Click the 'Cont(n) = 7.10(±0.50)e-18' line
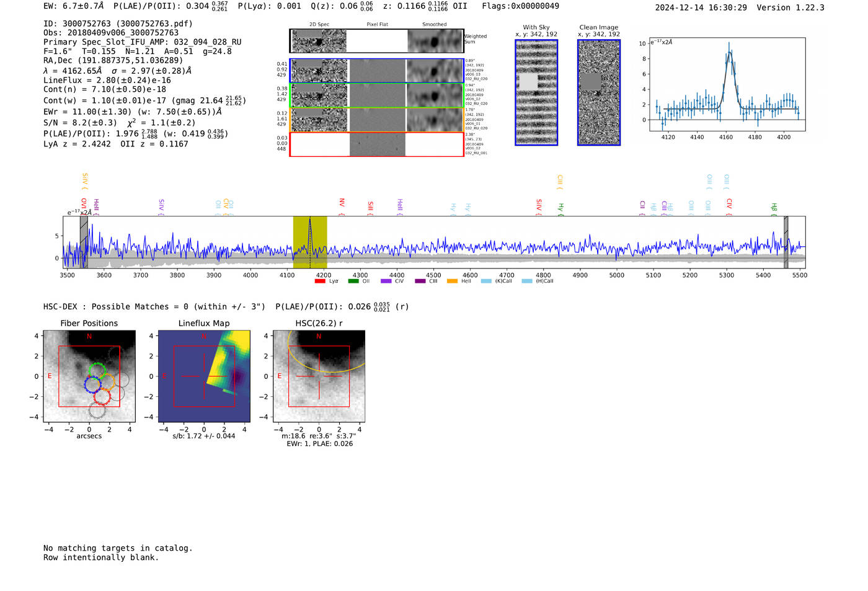 tap(105, 89)
